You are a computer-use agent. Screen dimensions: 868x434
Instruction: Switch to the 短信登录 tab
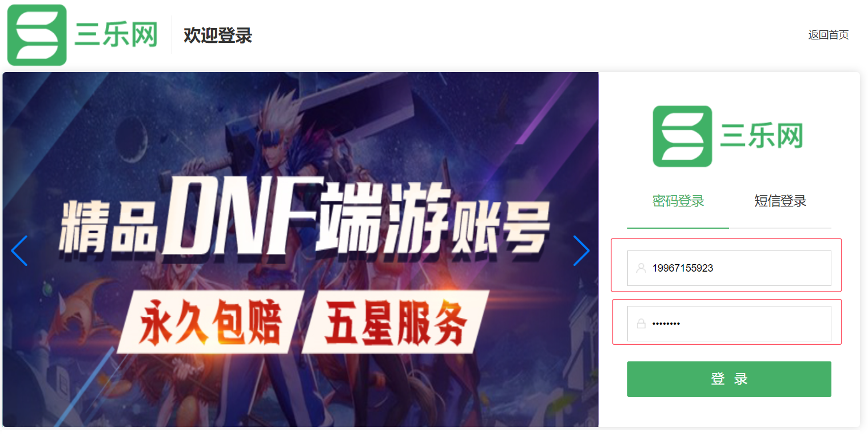pos(780,201)
